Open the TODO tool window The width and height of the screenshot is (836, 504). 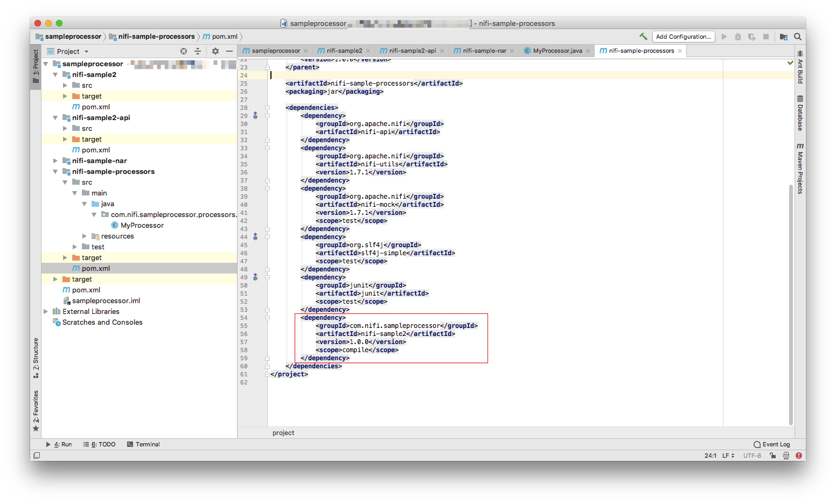tap(100, 444)
